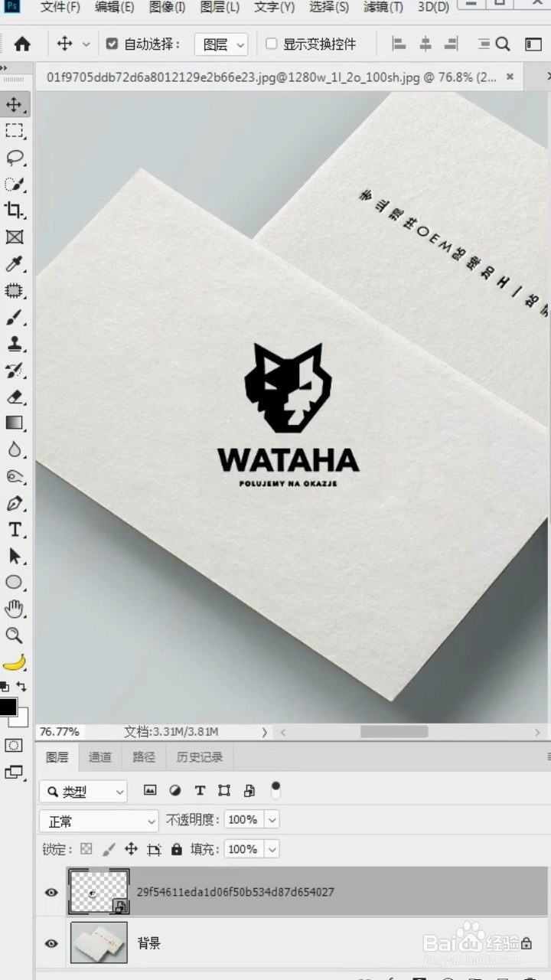Hide the 29f54611 smart object layer

point(51,893)
